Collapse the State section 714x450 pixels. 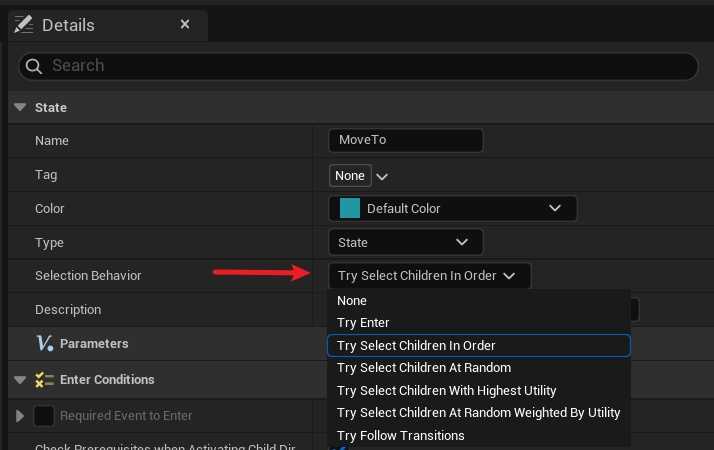pos(20,107)
